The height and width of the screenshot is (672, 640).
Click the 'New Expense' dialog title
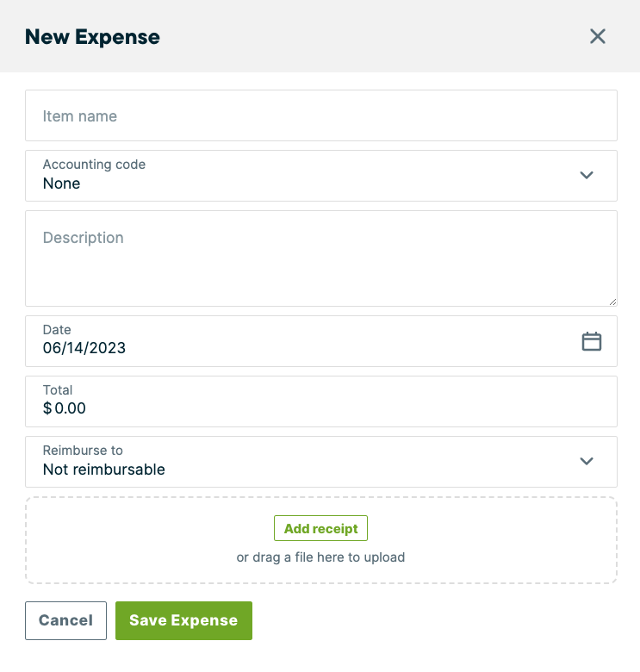(x=92, y=37)
